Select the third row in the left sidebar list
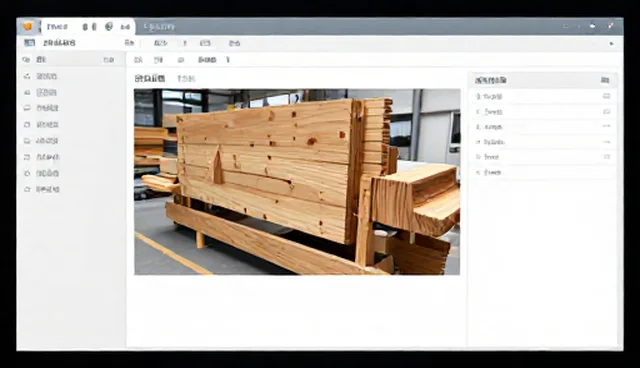This screenshot has height=368, width=640. (x=71, y=108)
